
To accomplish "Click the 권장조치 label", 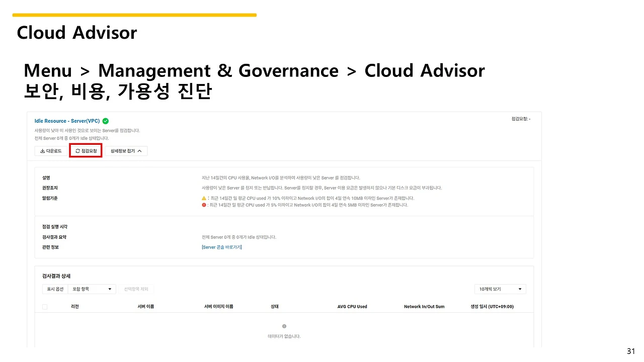I will [x=50, y=188].
